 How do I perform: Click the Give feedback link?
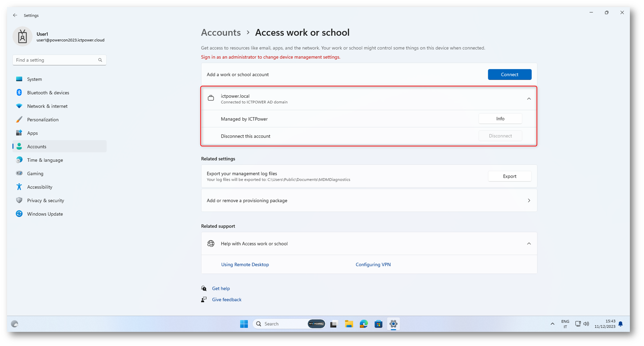click(x=227, y=300)
